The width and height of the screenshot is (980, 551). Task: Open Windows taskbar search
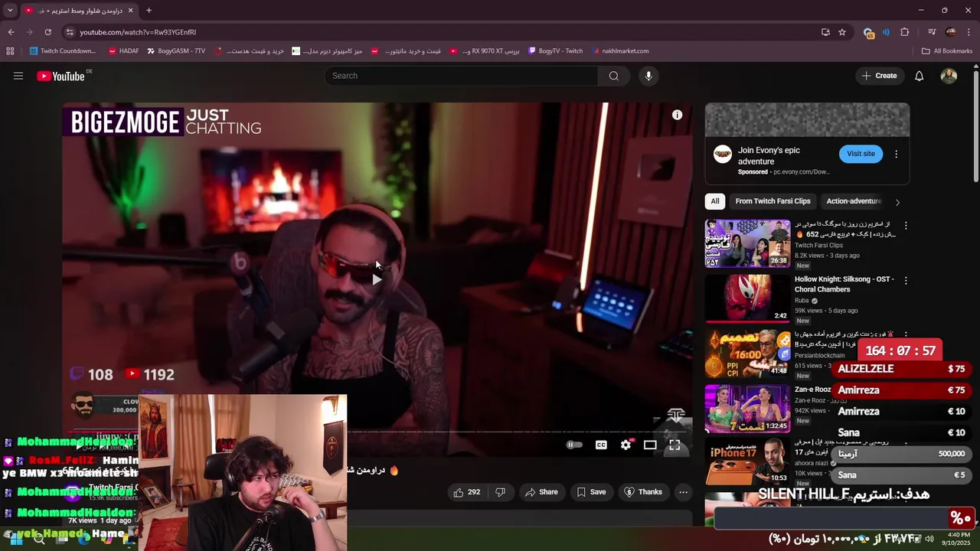(39, 539)
